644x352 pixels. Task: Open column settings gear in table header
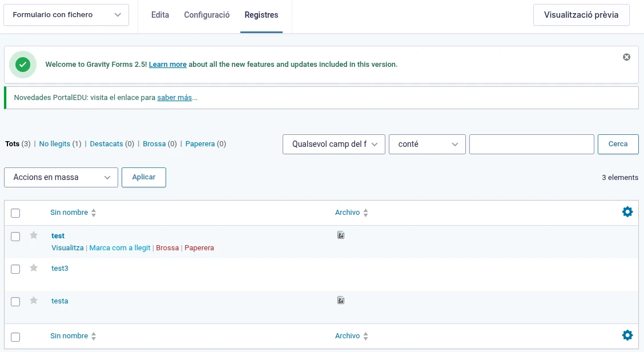click(x=627, y=212)
